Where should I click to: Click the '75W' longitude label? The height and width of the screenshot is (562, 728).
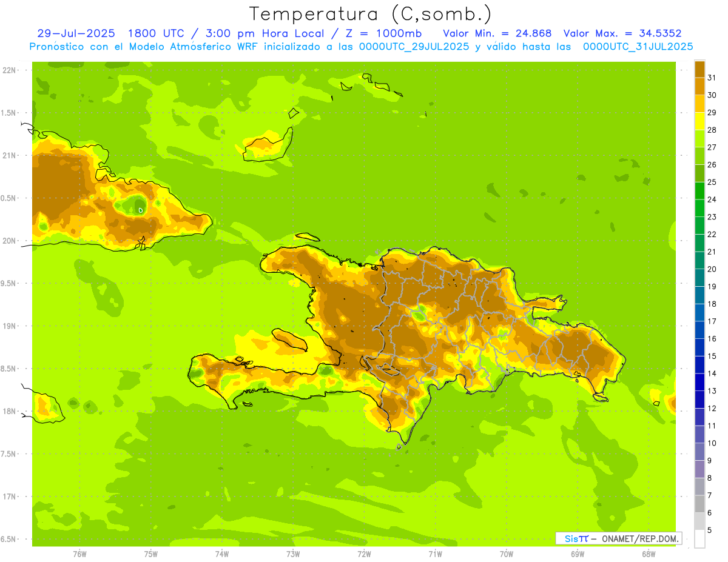click(151, 554)
